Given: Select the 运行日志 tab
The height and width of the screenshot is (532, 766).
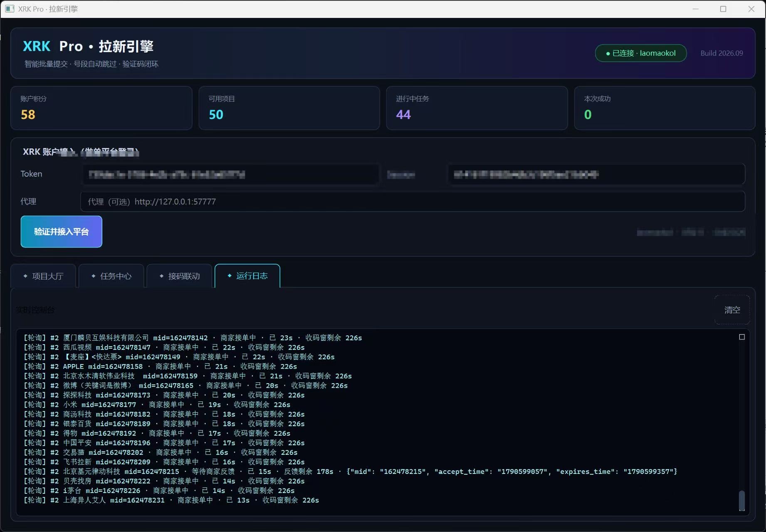Looking at the screenshot, I should [247, 276].
